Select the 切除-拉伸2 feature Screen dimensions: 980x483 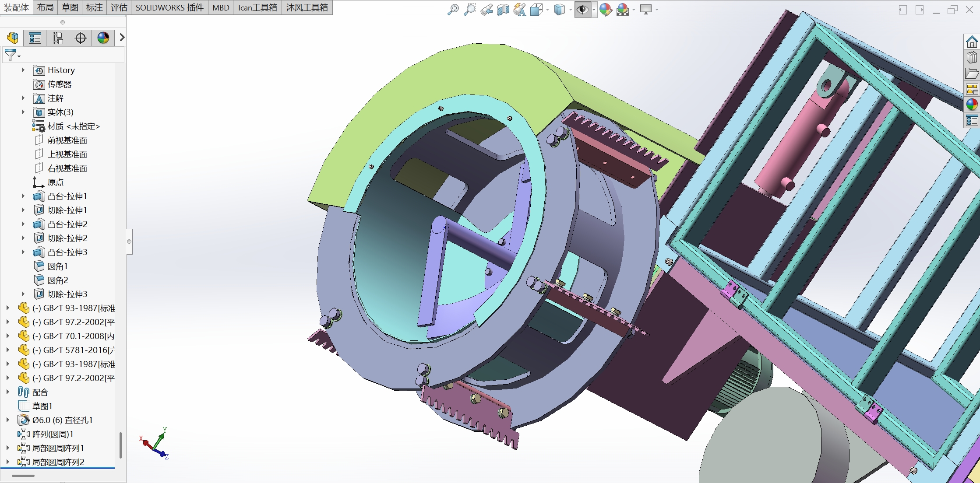(60, 238)
